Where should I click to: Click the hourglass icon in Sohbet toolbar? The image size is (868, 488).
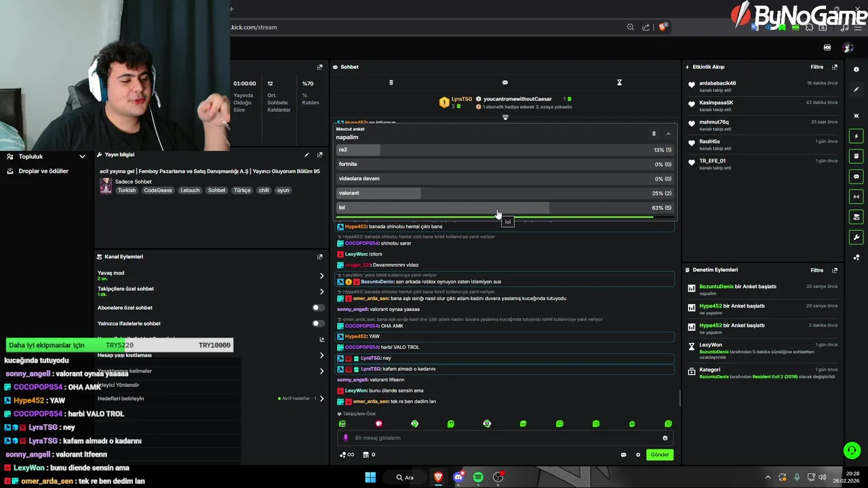(619, 83)
